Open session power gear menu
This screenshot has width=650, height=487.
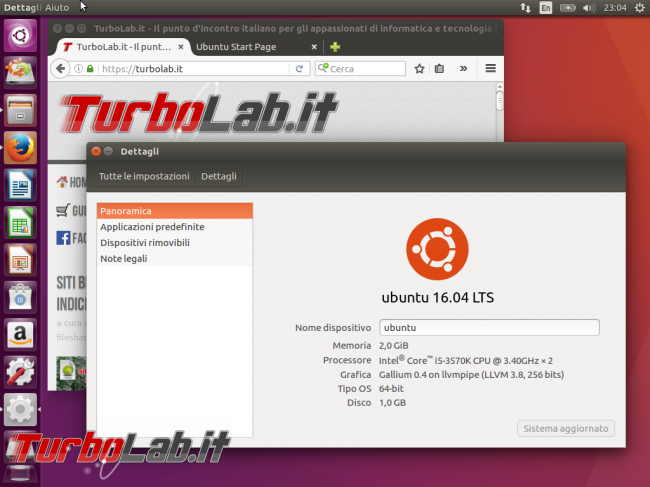point(640,8)
